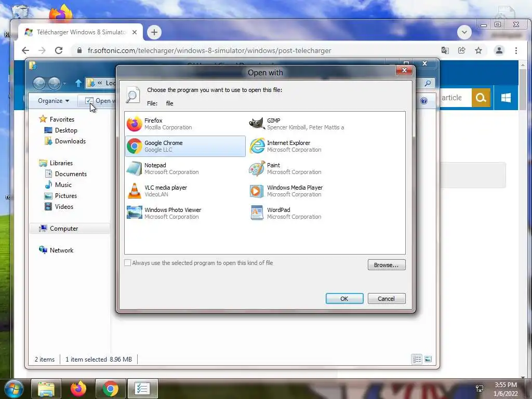Click the taskbar clock 3:55 PM
Image resolution: width=532 pixels, height=399 pixels.
(x=506, y=385)
